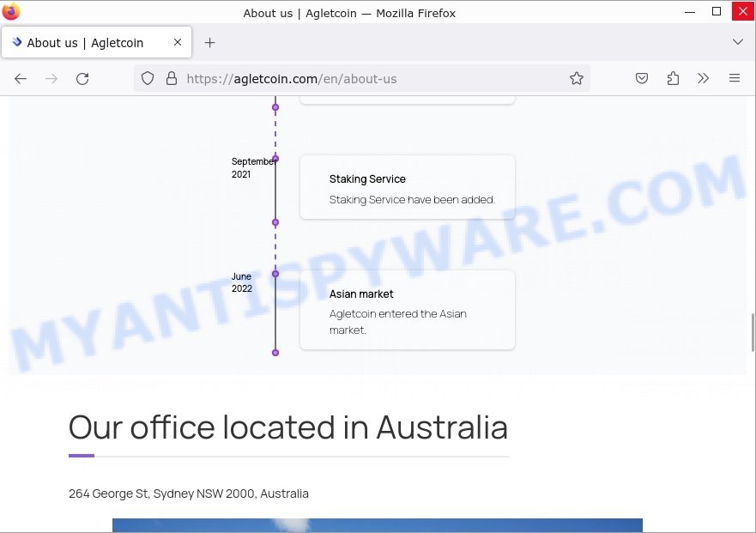Reload the current page
The width and height of the screenshot is (756, 533).
coord(82,79)
